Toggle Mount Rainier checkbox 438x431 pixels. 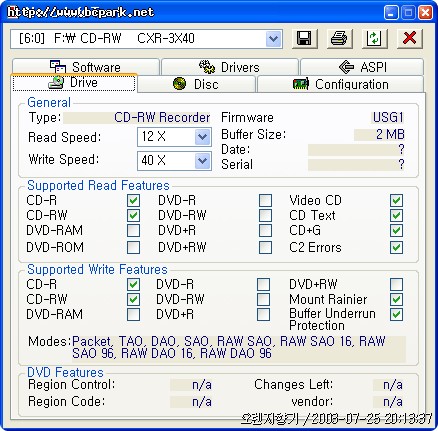point(397,300)
